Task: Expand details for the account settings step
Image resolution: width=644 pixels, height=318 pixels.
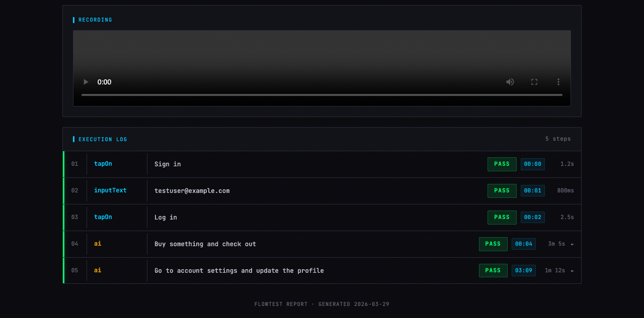Action: coord(573,270)
